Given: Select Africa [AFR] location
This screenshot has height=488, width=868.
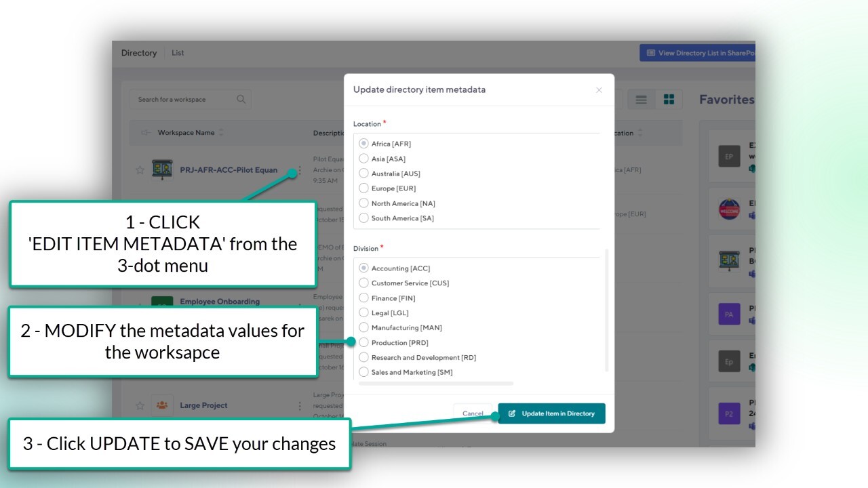Looking at the screenshot, I should 363,144.
